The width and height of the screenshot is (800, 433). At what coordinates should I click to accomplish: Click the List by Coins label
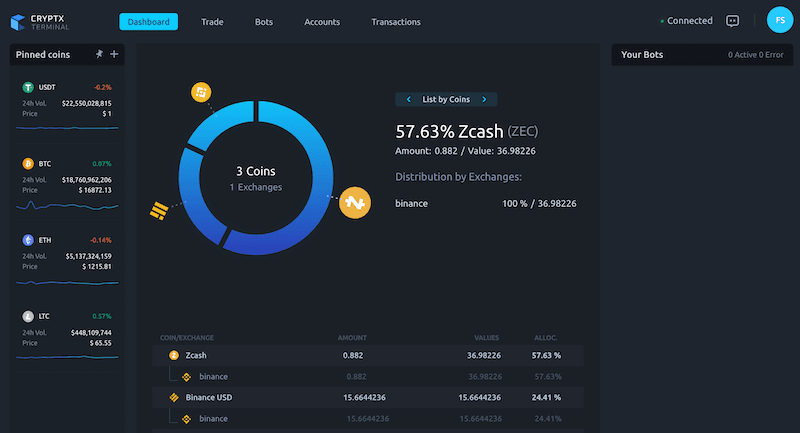pos(446,99)
